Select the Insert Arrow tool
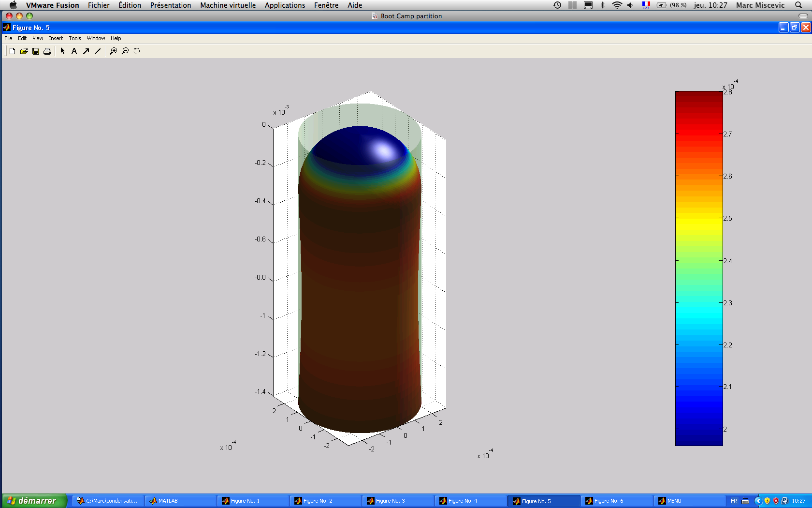This screenshot has height=508, width=812. pyautogui.click(x=86, y=51)
